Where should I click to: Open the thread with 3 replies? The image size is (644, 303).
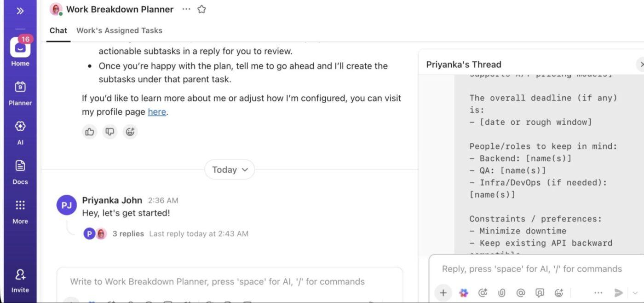tap(128, 233)
